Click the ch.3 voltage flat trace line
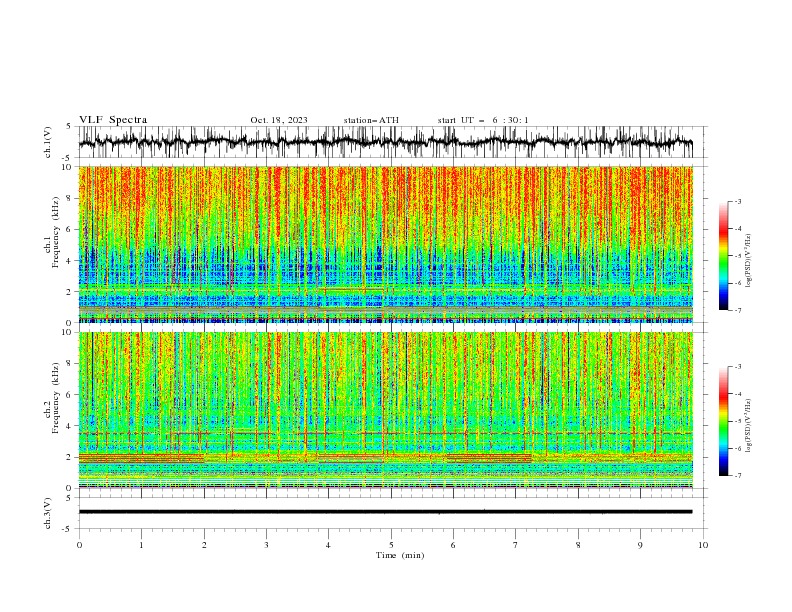Screen dimensions: 792x612 click(385, 512)
